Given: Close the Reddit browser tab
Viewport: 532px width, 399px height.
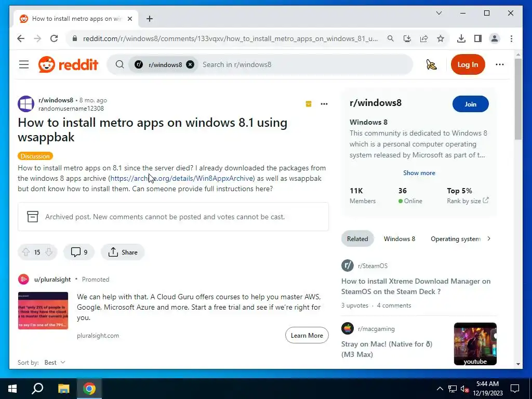Looking at the screenshot, I should [129, 19].
